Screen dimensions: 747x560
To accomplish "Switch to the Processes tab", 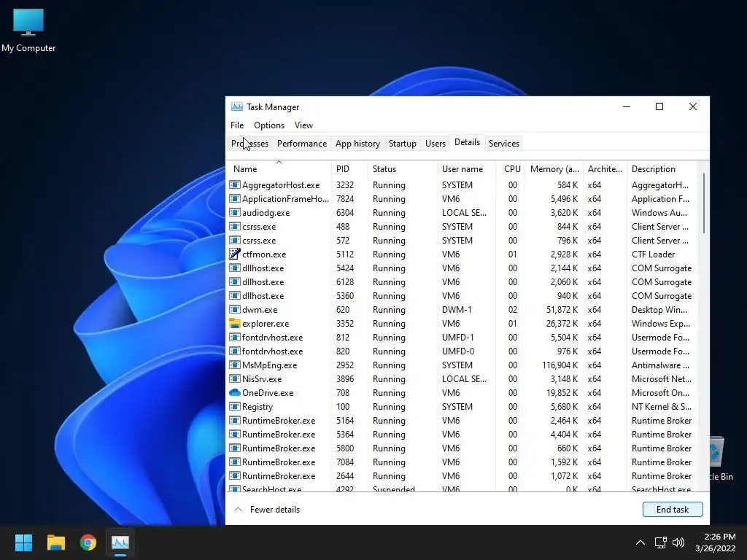I will [x=249, y=144].
